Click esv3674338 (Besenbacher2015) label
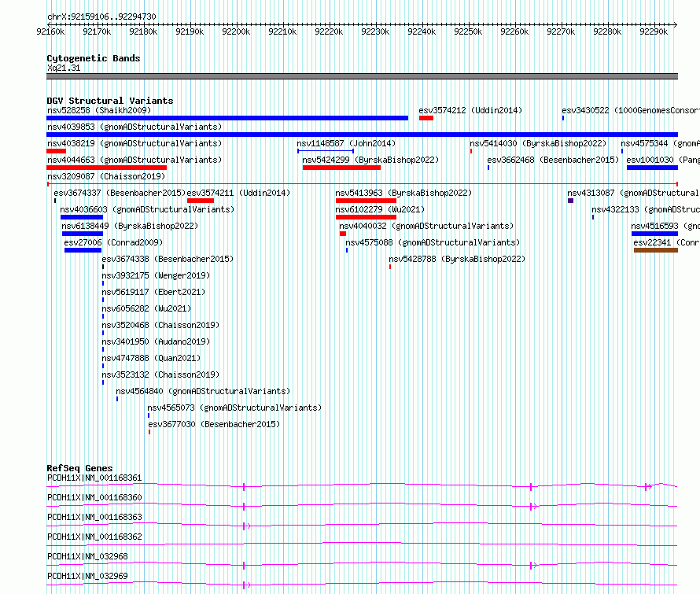 (168, 259)
